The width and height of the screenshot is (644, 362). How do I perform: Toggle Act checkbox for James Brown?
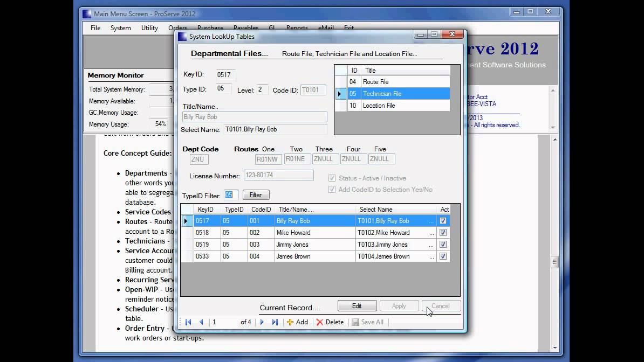coord(443,256)
